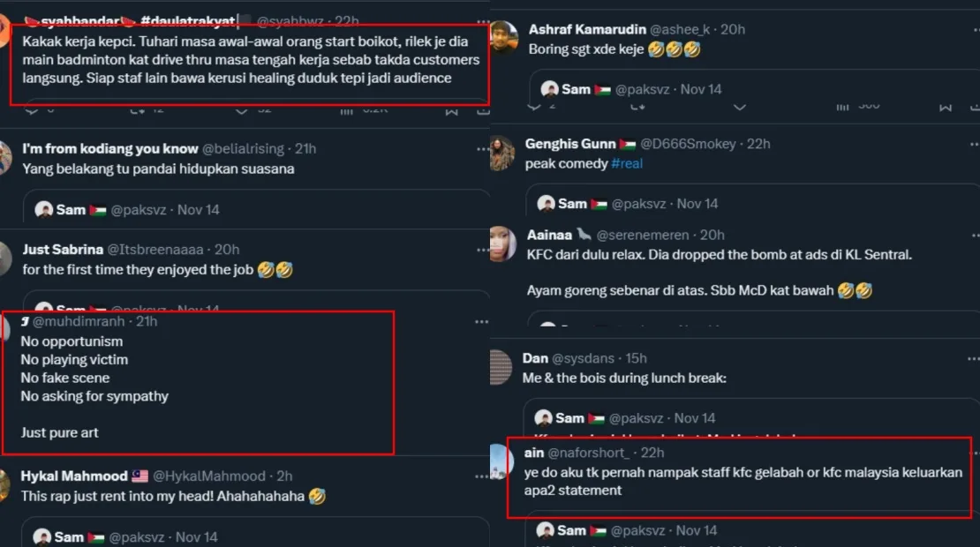
Task: Expand three-dot menu on Just Sabrina's reply
Action: pos(480,250)
